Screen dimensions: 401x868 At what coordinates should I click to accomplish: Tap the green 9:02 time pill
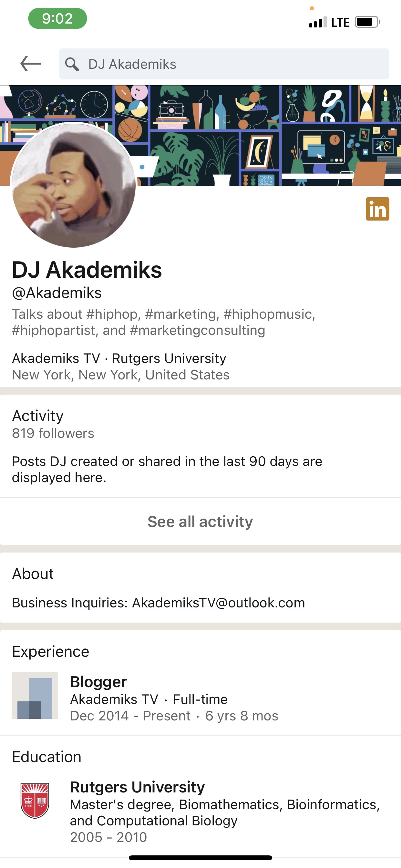57,18
